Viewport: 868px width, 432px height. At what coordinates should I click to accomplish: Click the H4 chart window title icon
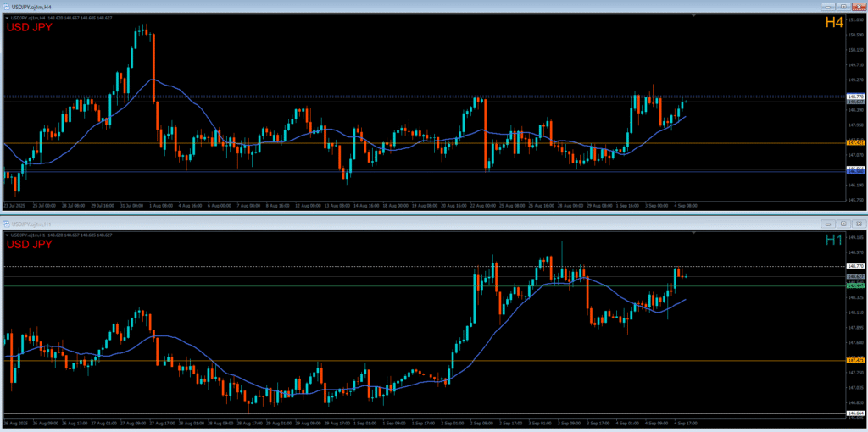(x=6, y=6)
